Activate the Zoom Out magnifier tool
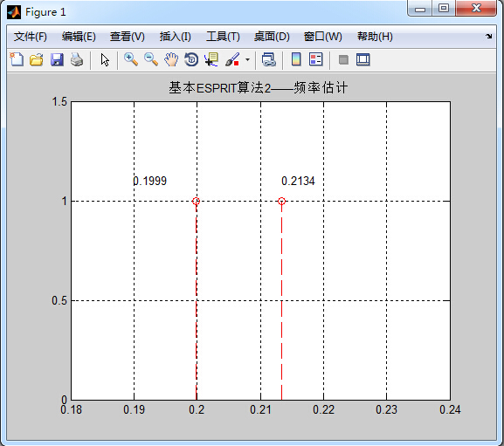Screen dimensions: 504x446 (x=151, y=59)
